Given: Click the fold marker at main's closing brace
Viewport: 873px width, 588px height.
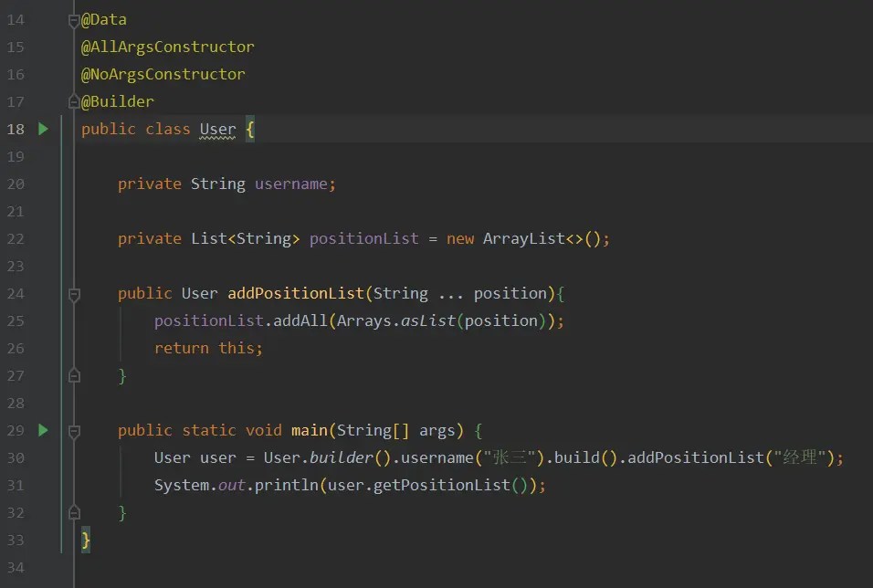Looking at the screenshot, I should click(73, 512).
